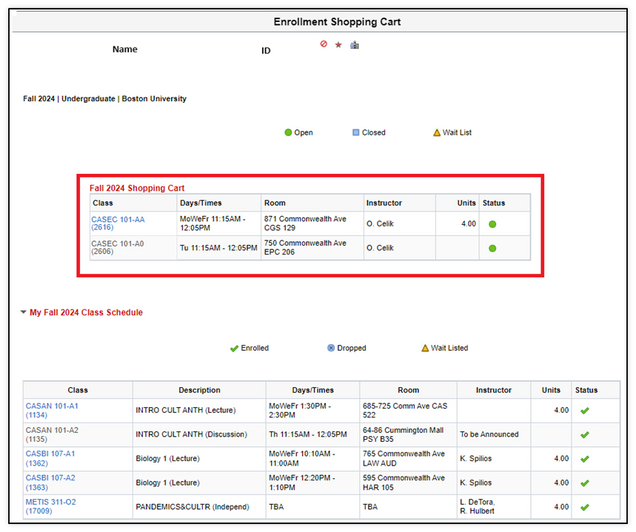The image size is (636, 532).
Task: Click the ID label
Action: [266, 51]
